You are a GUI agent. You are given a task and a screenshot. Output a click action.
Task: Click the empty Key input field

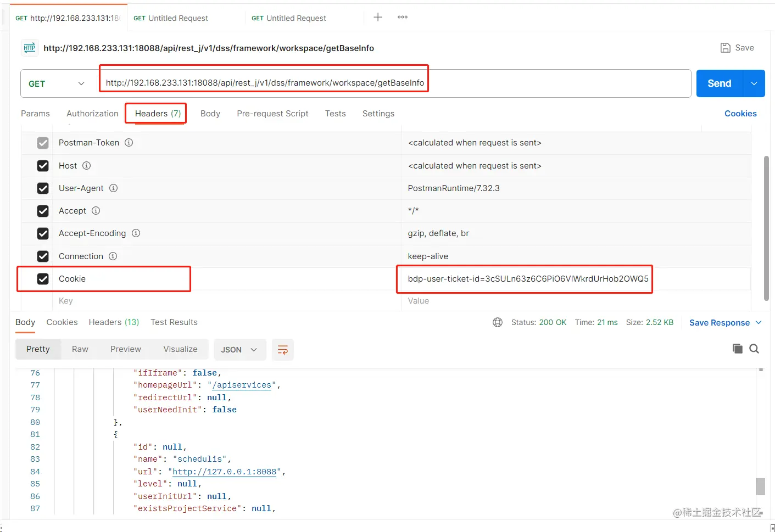[227, 301]
